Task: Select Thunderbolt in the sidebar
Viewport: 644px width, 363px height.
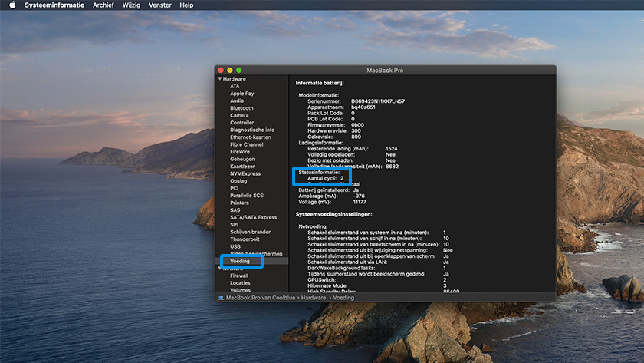Action: click(x=245, y=239)
